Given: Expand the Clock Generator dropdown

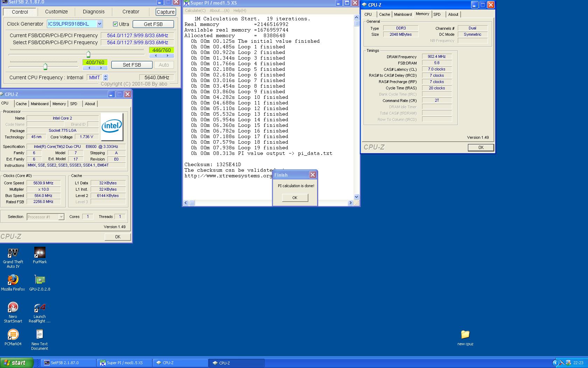Looking at the screenshot, I should click(x=99, y=24).
